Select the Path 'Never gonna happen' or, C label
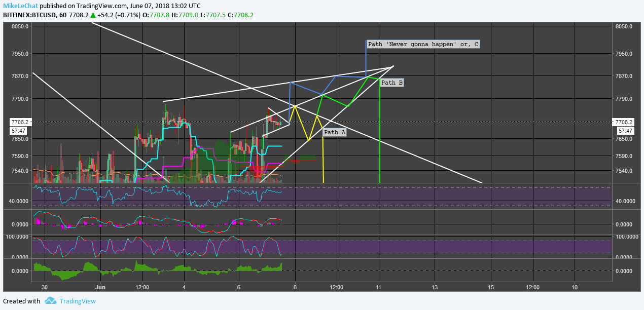 [423, 44]
